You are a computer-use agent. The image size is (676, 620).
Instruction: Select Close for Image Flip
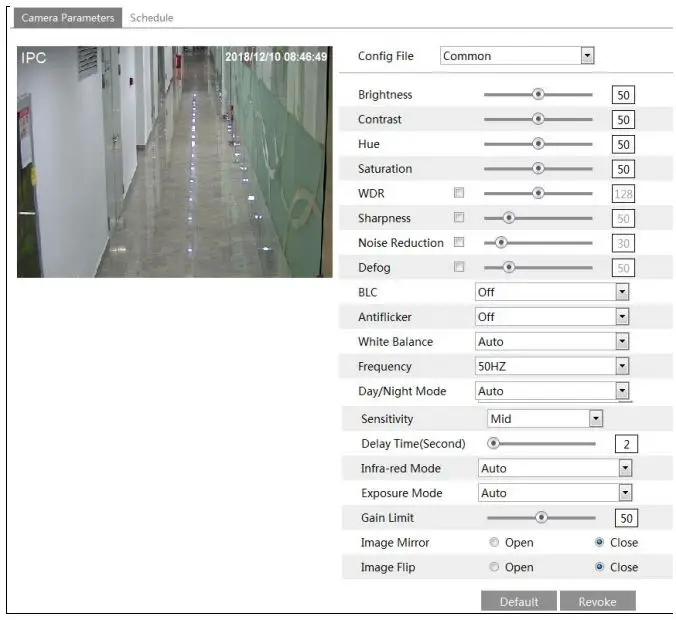[x=599, y=567]
